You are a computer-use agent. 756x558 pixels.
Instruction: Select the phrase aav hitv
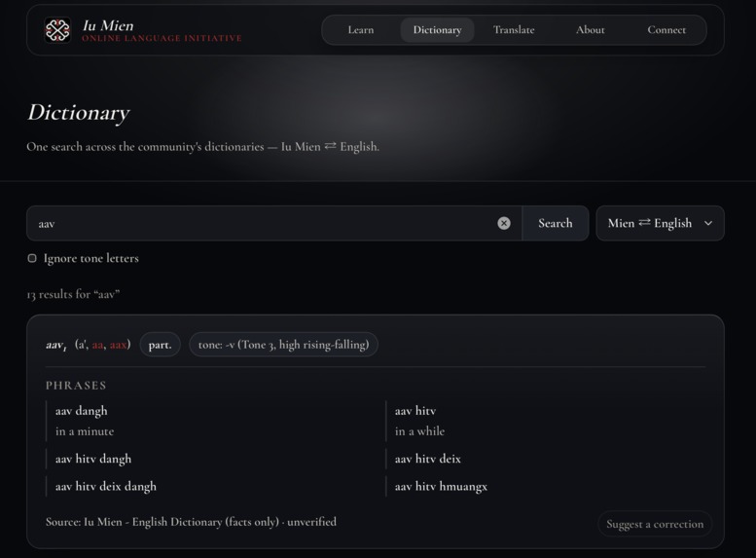coord(415,411)
